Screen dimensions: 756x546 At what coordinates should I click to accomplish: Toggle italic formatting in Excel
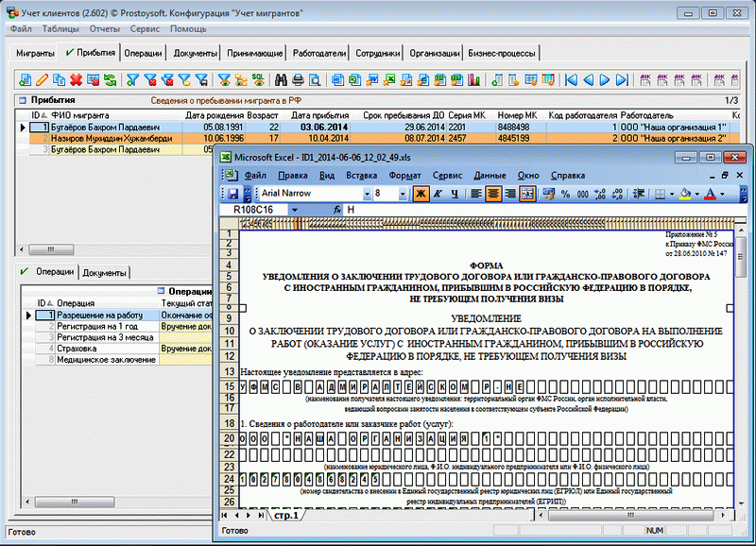point(438,193)
